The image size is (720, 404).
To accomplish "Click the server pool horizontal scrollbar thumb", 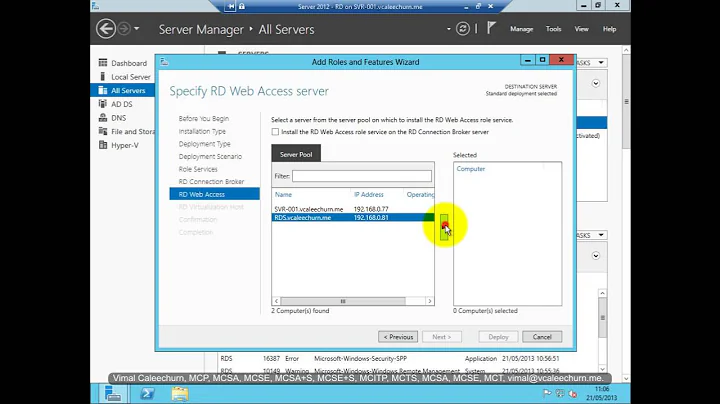I will click(x=343, y=301).
